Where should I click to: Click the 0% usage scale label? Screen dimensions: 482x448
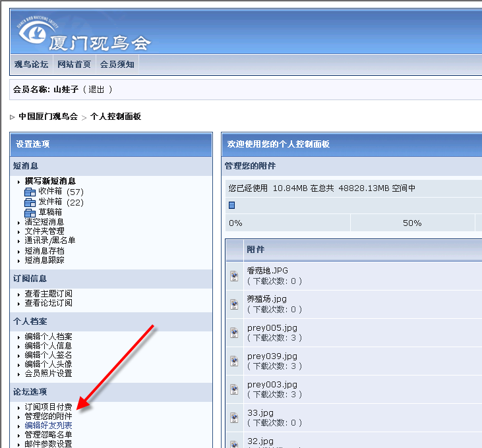tap(235, 223)
